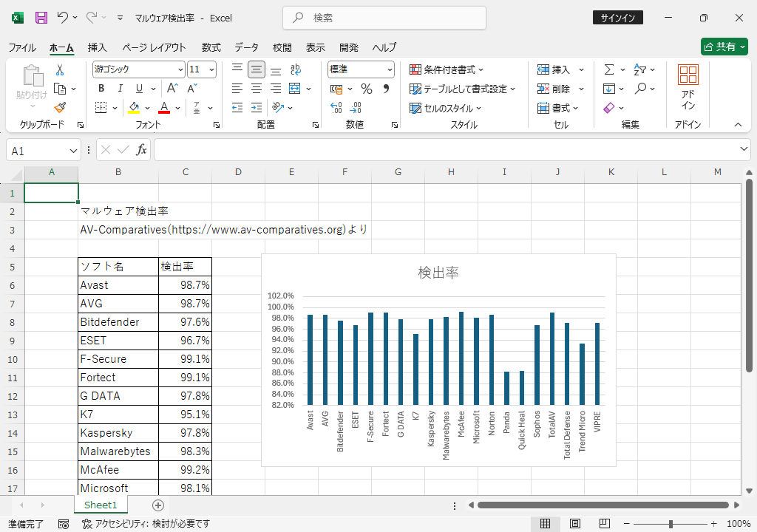The width and height of the screenshot is (757, 532).
Task: Open Sort and Filter options
Action: point(639,69)
